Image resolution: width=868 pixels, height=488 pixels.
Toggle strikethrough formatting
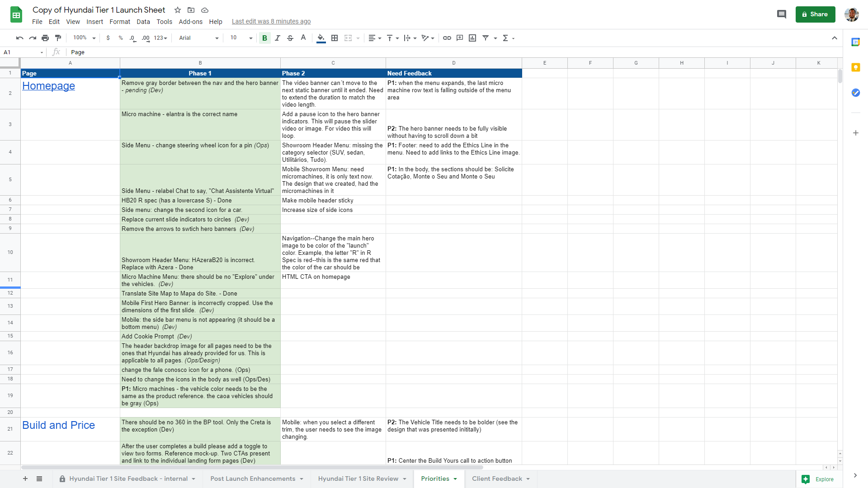point(290,38)
